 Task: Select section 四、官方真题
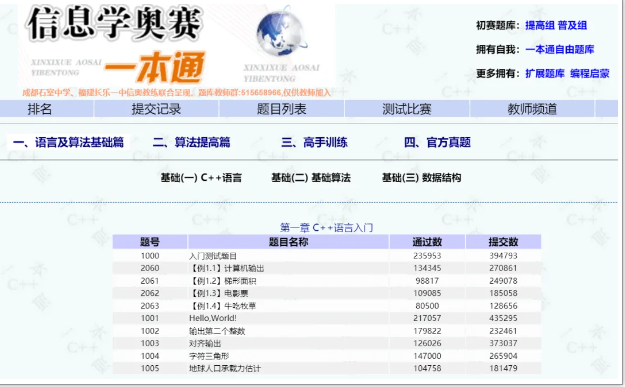pos(437,142)
